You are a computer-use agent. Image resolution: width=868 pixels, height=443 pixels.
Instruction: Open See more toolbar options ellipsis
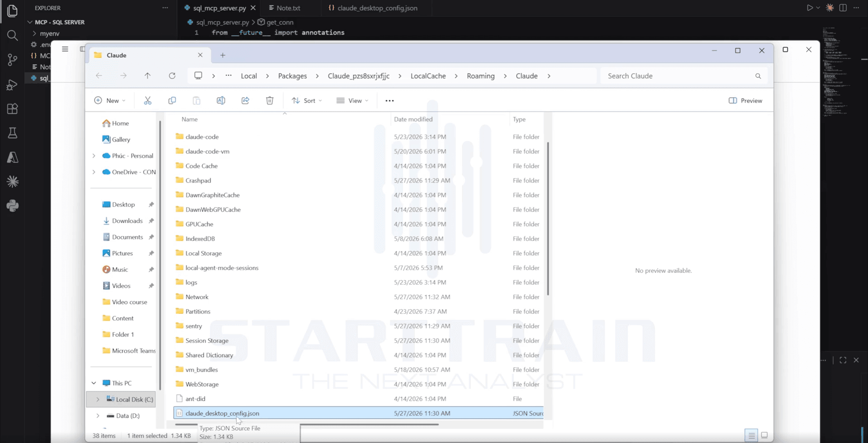click(x=389, y=100)
